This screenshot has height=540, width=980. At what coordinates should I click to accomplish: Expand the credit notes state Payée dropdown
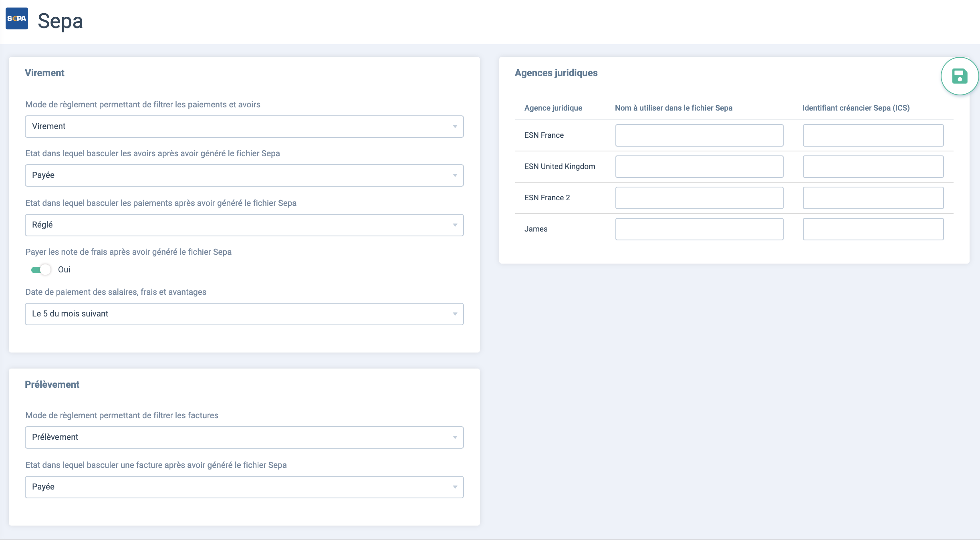pos(244,175)
